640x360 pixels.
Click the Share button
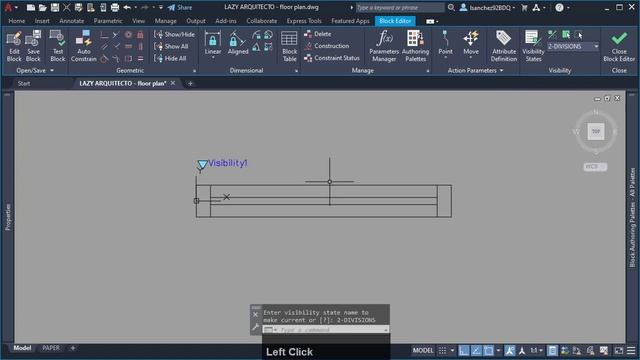pyautogui.click(x=180, y=7)
